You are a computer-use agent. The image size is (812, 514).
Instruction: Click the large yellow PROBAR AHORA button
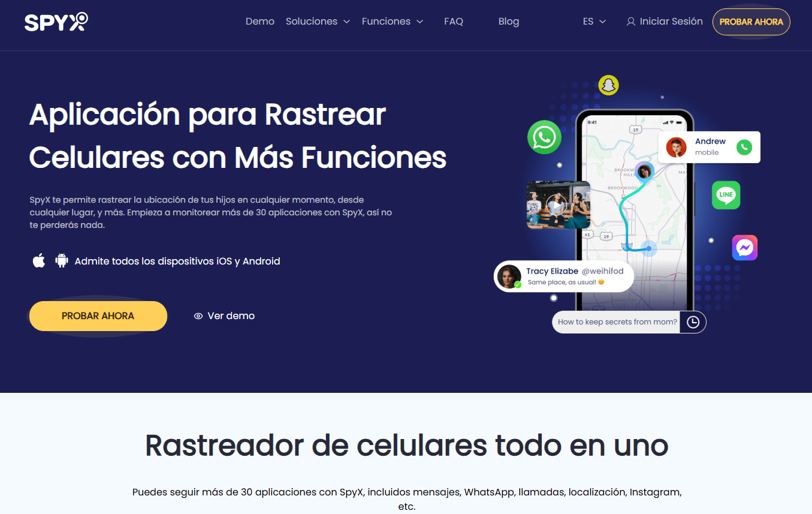(x=98, y=316)
